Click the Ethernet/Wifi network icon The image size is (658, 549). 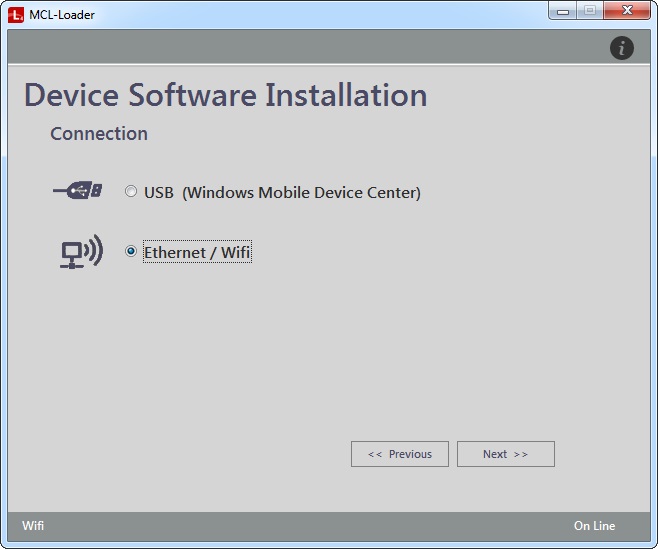(81, 251)
